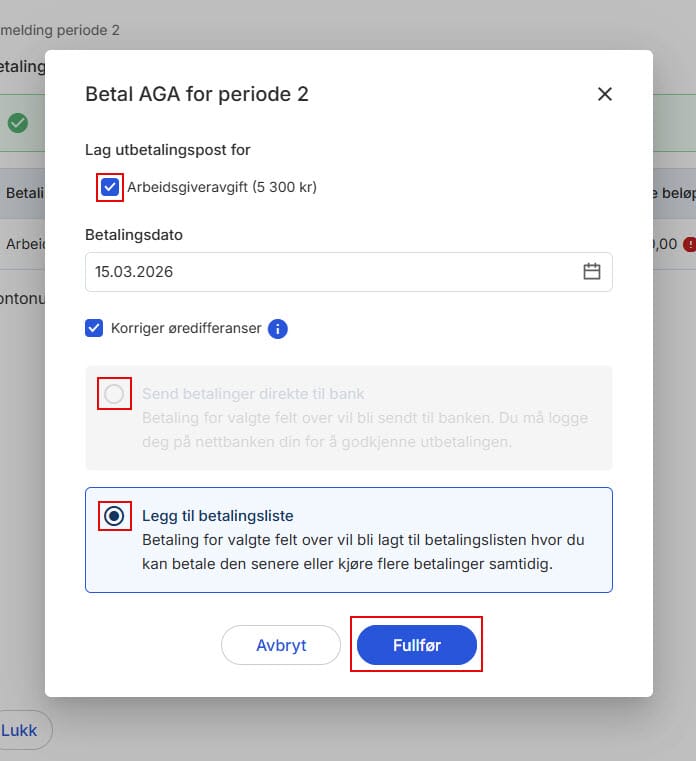Focus the Betalingsdato date field
This screenshot has width=696, height=761.
(330, 271)
